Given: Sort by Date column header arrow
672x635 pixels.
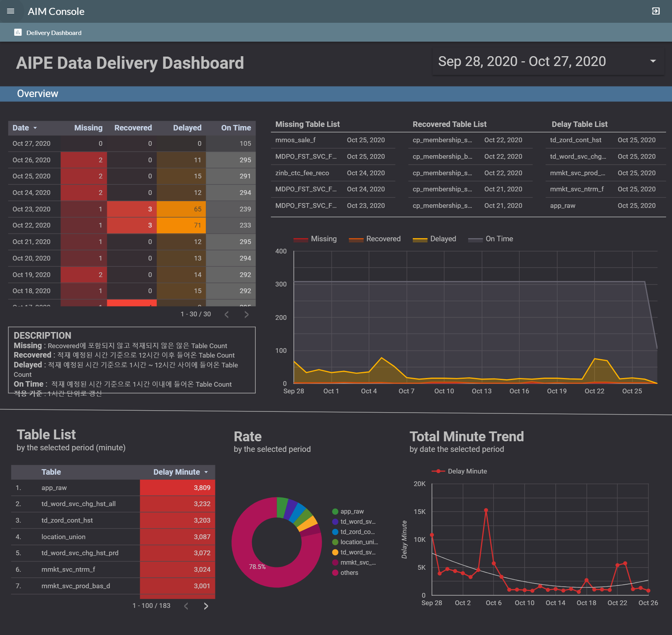Looking at the screenshot, I should tap(35, 128).
